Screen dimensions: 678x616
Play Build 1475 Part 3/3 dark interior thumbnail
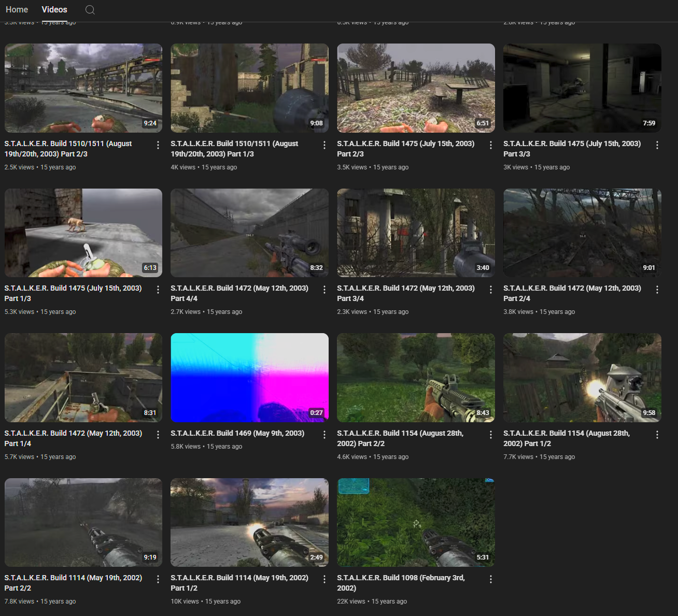pyautogui.click(x=583, y=88)
